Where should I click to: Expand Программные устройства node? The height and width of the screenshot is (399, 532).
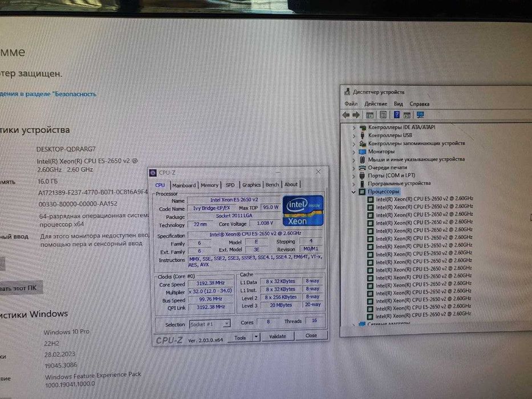coord(354,184)
